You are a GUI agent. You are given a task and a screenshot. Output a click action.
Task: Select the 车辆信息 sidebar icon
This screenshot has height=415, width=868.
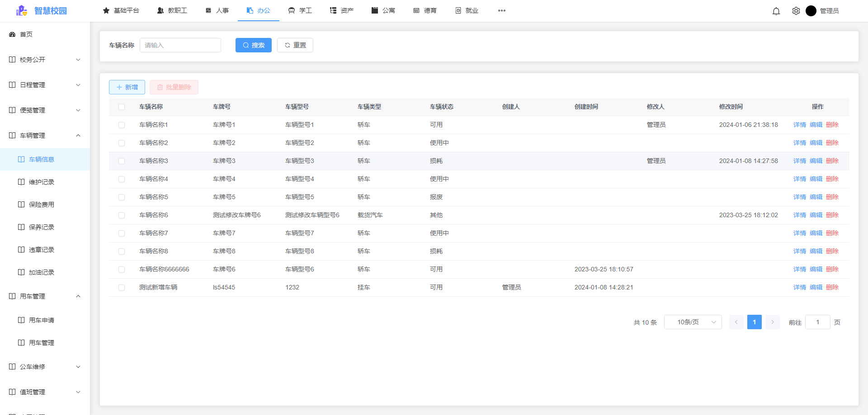(21, 159)
